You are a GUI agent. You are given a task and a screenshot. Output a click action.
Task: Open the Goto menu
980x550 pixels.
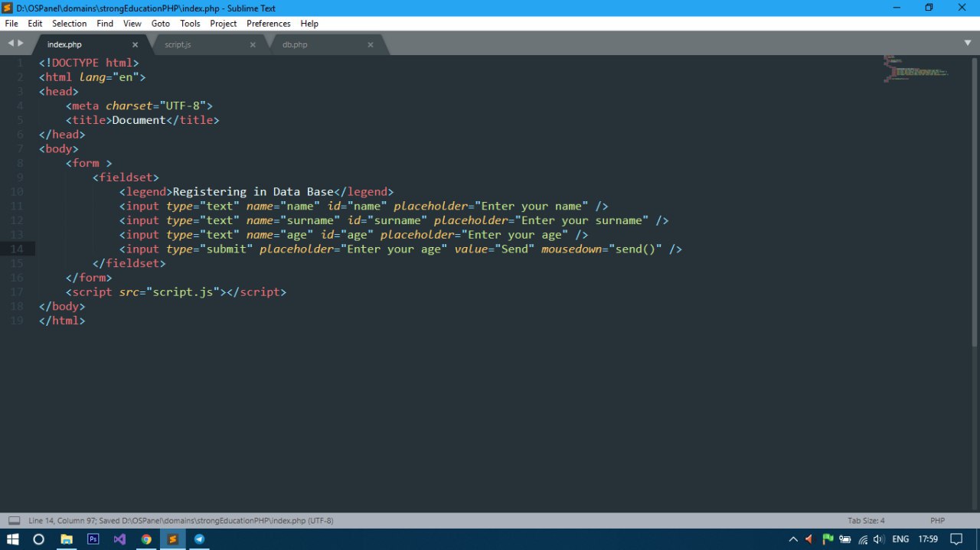(x=161, y=24)
